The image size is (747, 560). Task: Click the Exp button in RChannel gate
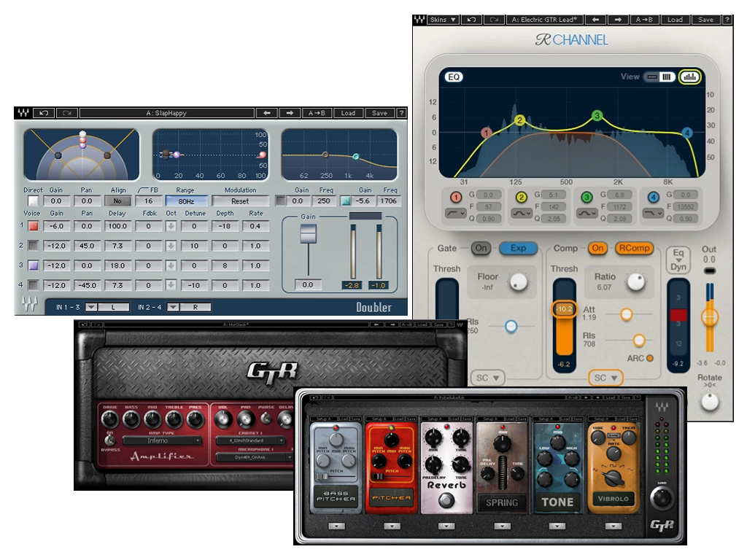point(519,248)
